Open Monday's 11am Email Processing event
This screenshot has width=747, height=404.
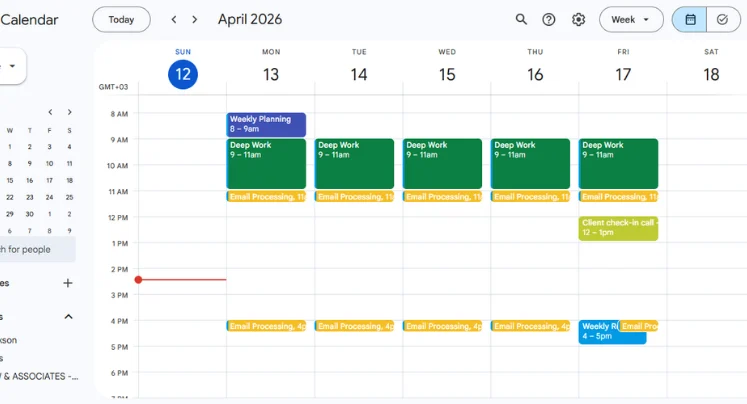point(266,196)
